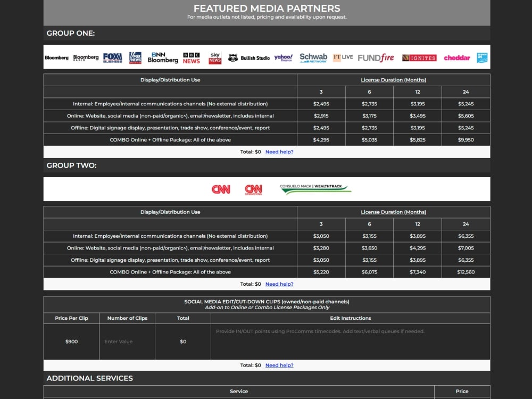Open Need help link under Group Two total
The width and height of the screenshot is (532, 399).
pos(279,284)
